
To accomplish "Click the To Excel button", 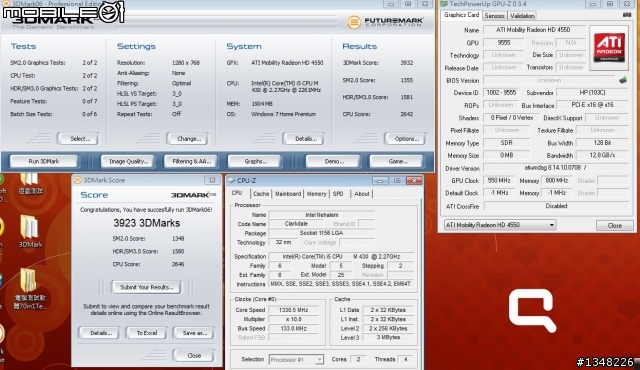I will 147,333.
